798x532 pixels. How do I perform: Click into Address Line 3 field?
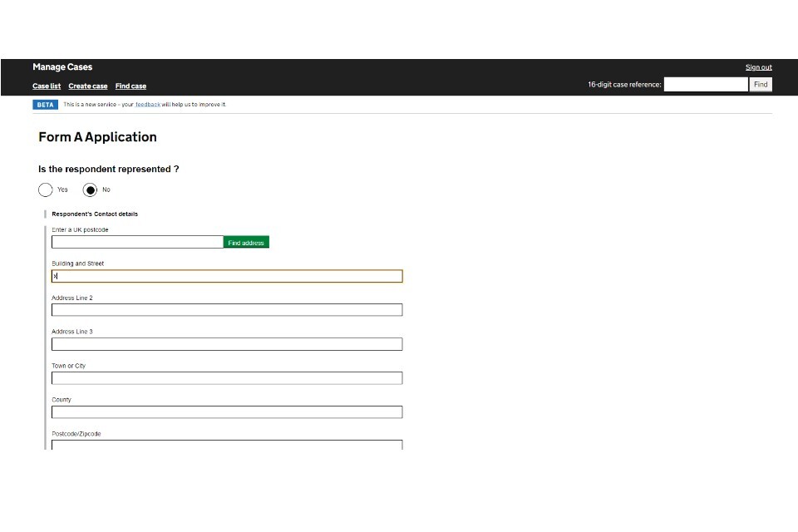227,344
